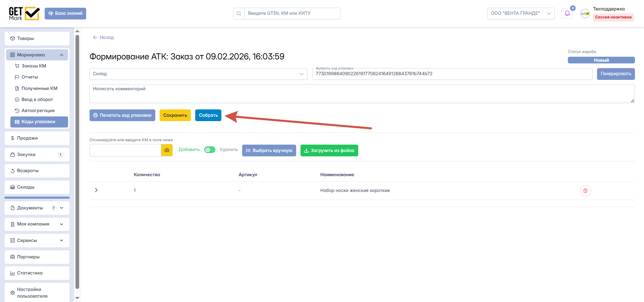The image size is (644, 302).
Task: Click Набор носки женские короткие text
Action: point(355,191)
